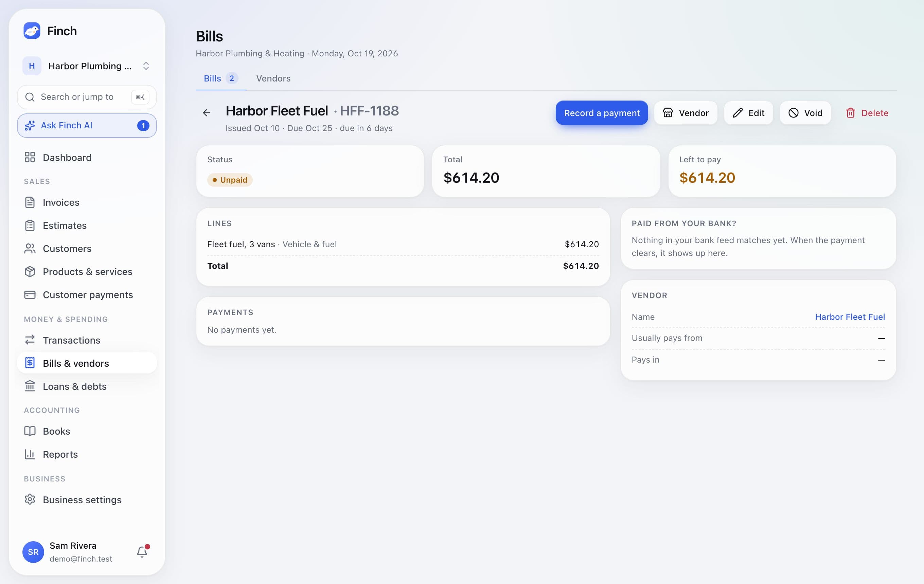Click the Business settings gear icon
Screen dimensions: 924x584
30,499
